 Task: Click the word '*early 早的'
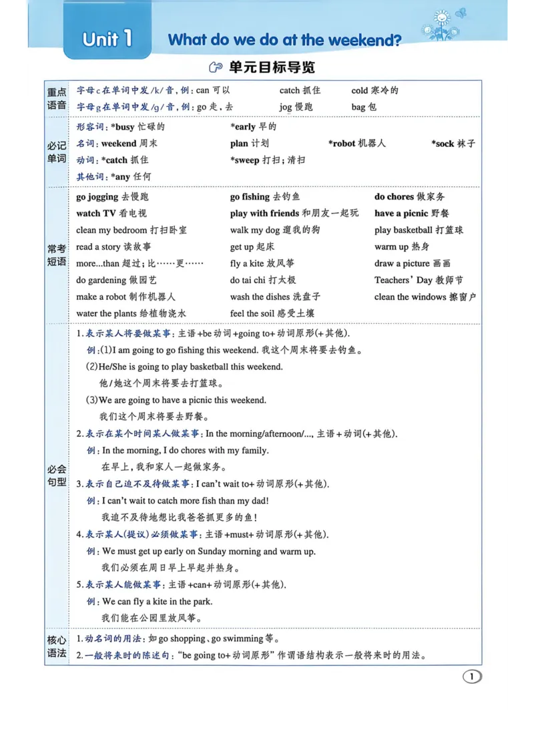(x=253, y=127)
